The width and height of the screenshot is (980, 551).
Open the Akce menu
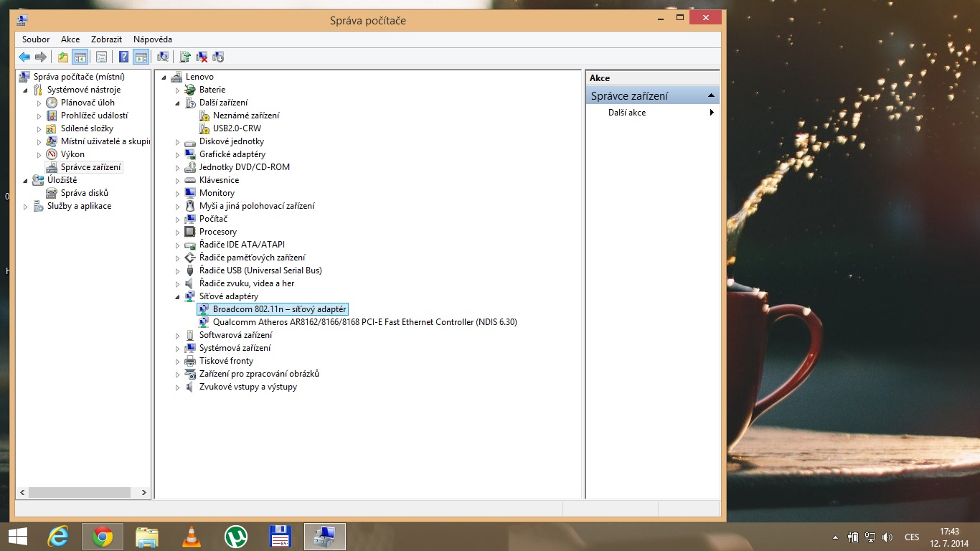(70, 39)
